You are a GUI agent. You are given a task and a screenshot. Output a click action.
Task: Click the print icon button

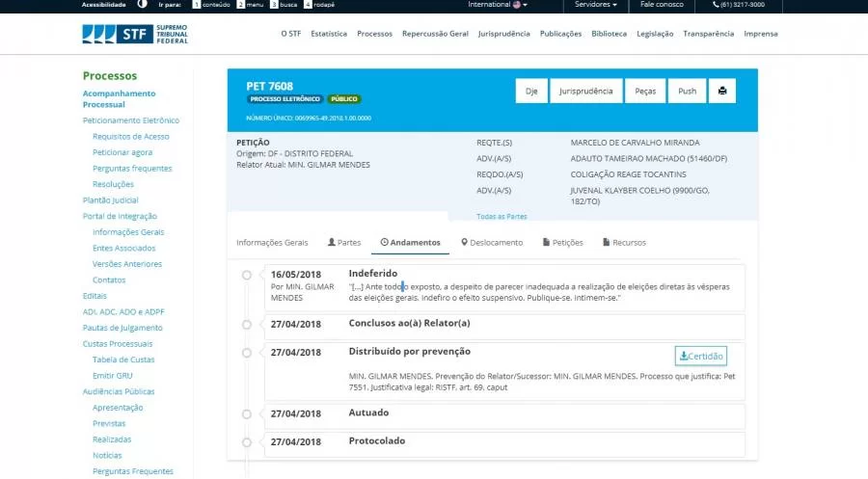[721, 91]
